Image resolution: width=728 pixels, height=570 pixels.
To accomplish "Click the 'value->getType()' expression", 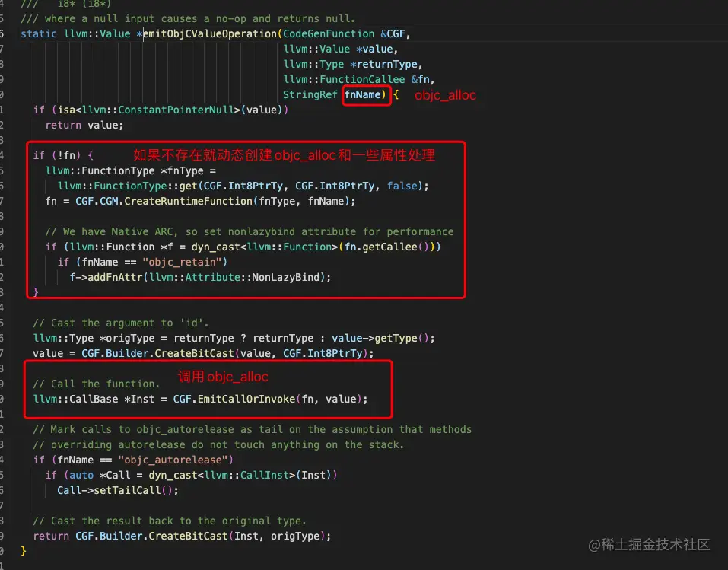I will point(380,339).
